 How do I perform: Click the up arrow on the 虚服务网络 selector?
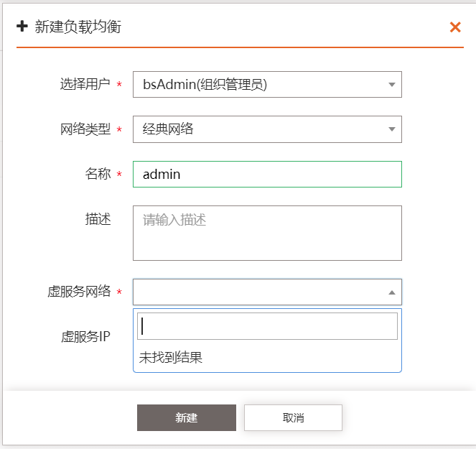click(x=392, y=292)
